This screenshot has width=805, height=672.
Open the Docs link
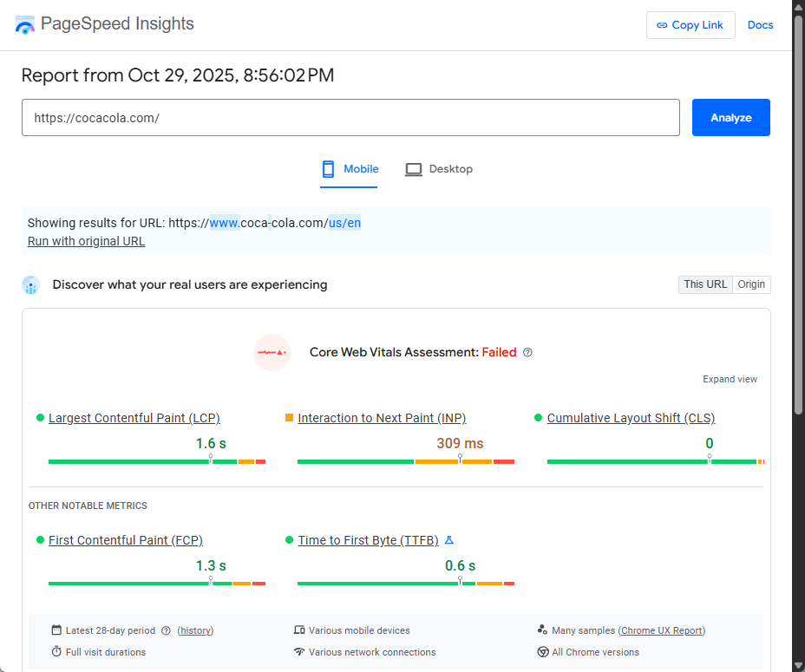click(x=760, y=25)
